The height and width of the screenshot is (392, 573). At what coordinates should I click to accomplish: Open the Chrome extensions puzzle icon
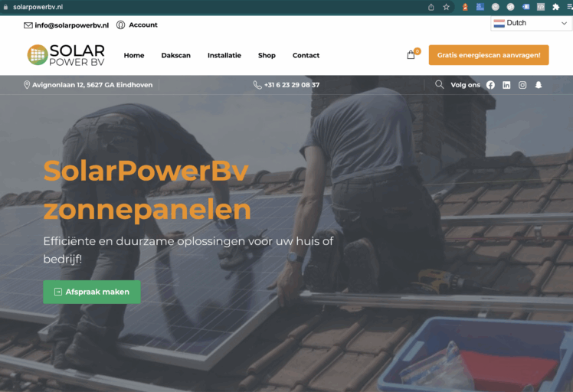coord(556,7)
